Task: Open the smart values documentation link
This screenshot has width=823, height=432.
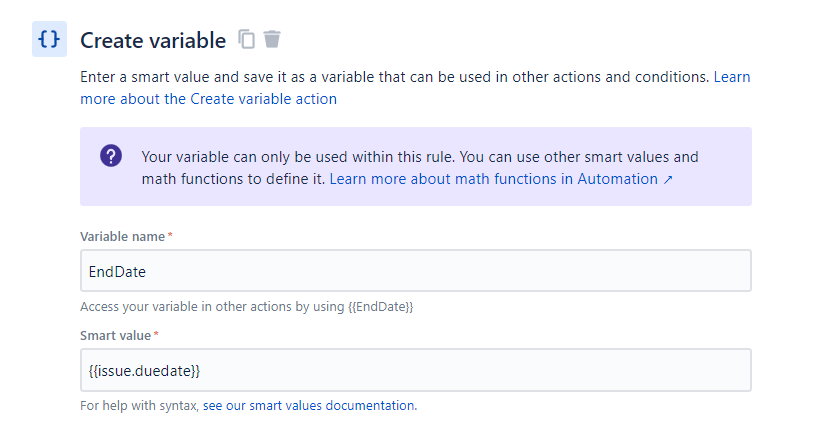Action: 310,406
